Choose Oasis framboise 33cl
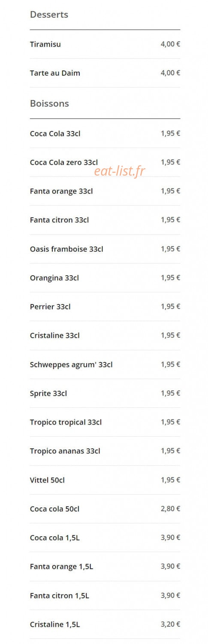This screenshot has height=644, width=208. (105, 249)
